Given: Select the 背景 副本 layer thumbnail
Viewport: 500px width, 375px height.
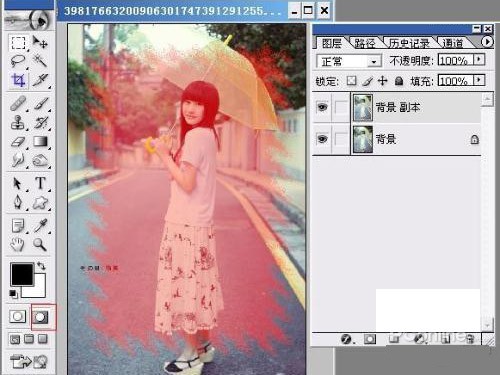Looking at the screenshot, I should (x=363, y=107).
